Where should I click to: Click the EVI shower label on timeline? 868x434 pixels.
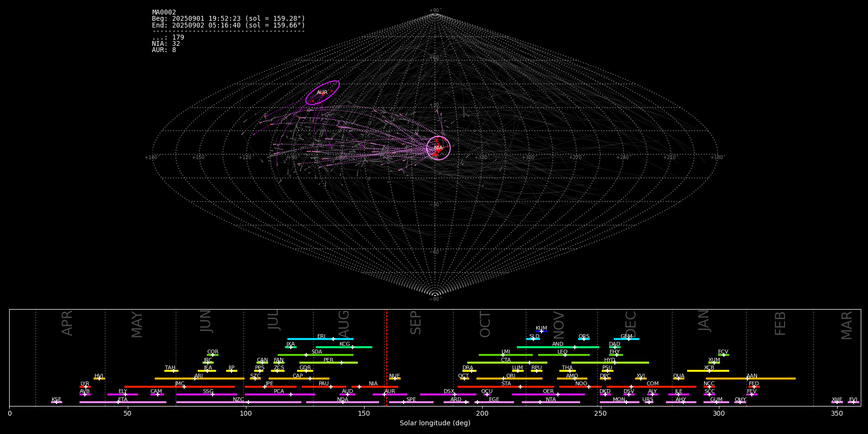(x=853, y=399)
